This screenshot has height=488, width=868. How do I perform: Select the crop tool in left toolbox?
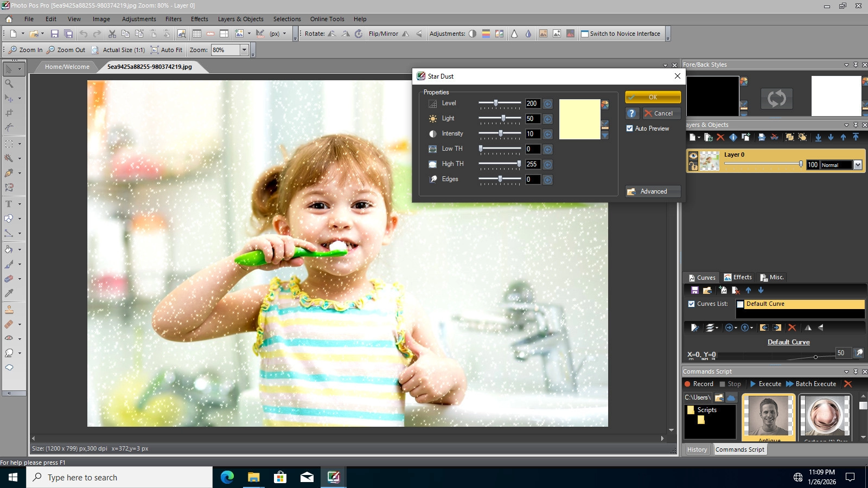click(x=9, y=113)
